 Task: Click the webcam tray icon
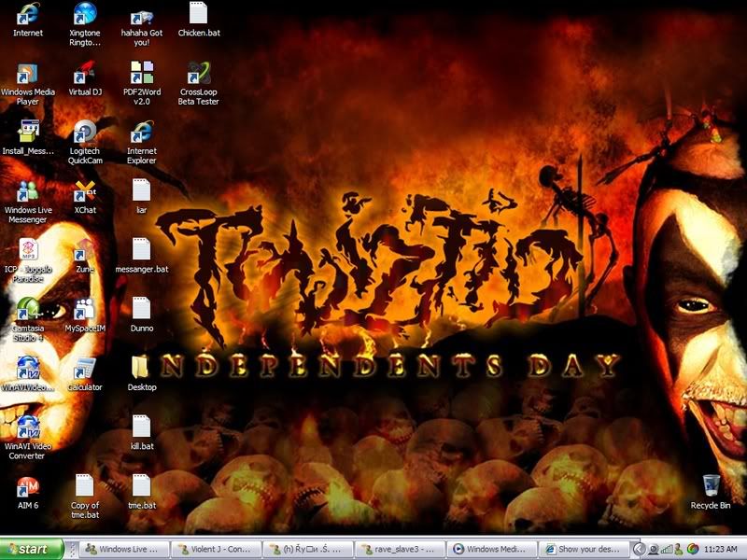655,550
